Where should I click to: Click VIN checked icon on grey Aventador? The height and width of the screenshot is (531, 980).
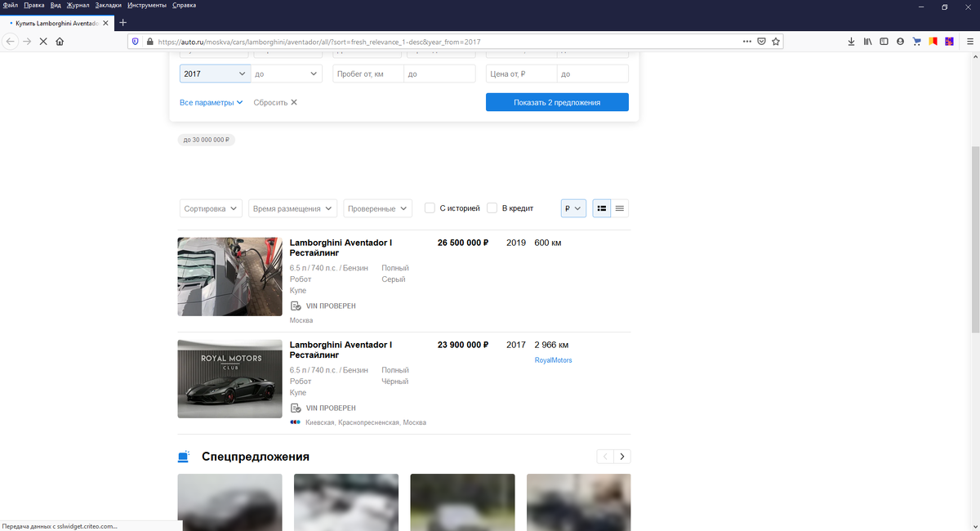click(296, 306)
